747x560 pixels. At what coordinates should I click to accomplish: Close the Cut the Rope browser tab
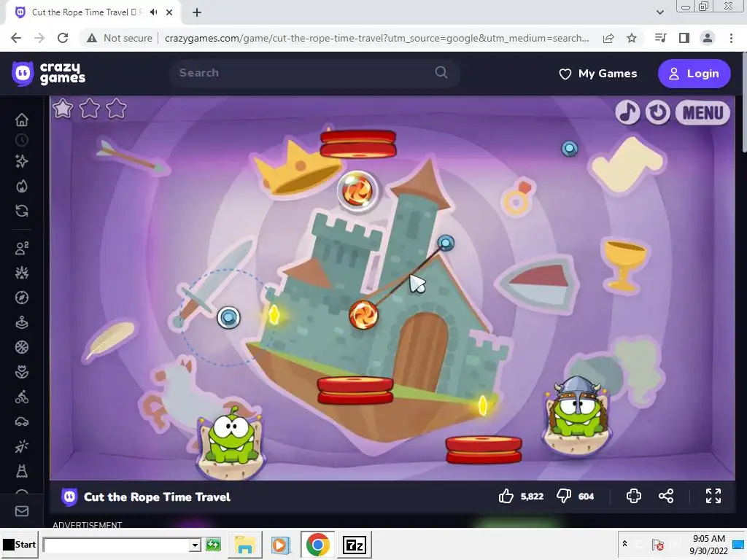(169, 12)
